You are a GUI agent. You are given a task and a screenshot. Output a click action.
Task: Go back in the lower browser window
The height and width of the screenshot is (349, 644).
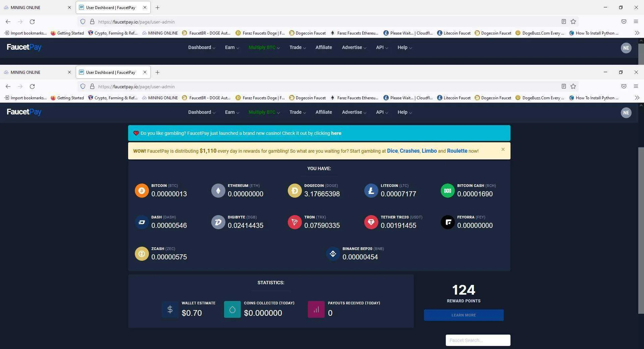click(8, 87)
